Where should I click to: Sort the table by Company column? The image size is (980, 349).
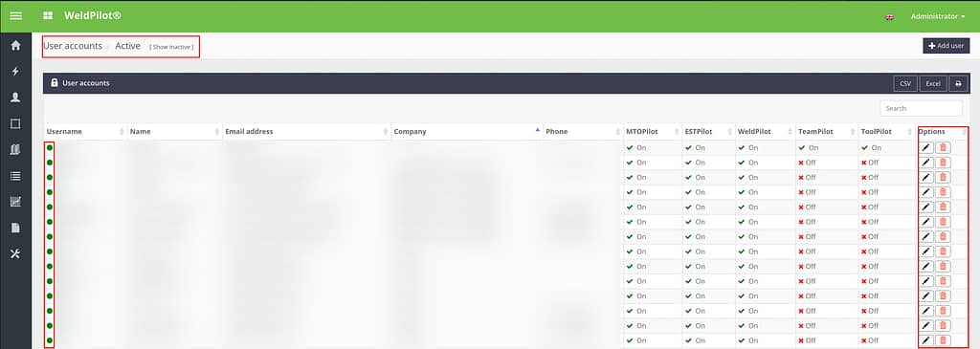[x=466, y=132]
